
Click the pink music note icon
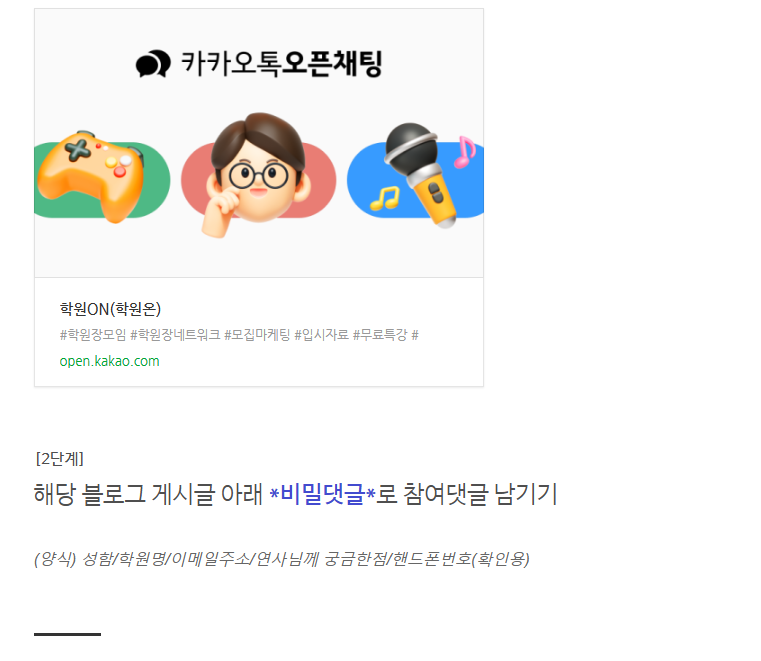click(x=464, y=152)
